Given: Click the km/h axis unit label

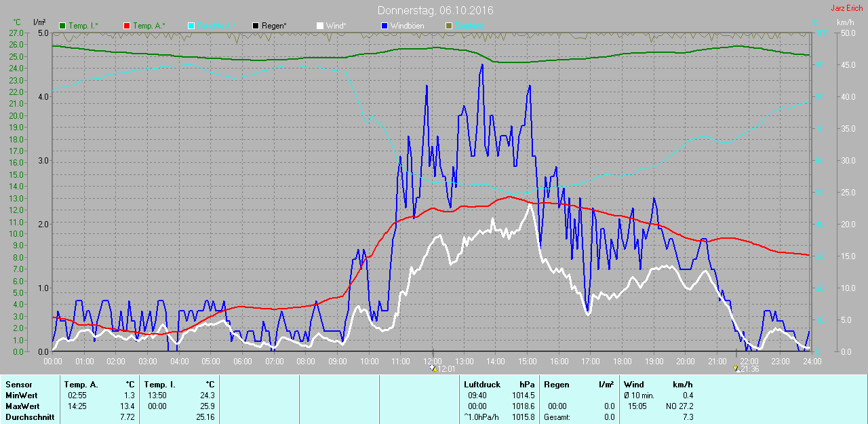Looking at the screenshot, I should 845,22.
